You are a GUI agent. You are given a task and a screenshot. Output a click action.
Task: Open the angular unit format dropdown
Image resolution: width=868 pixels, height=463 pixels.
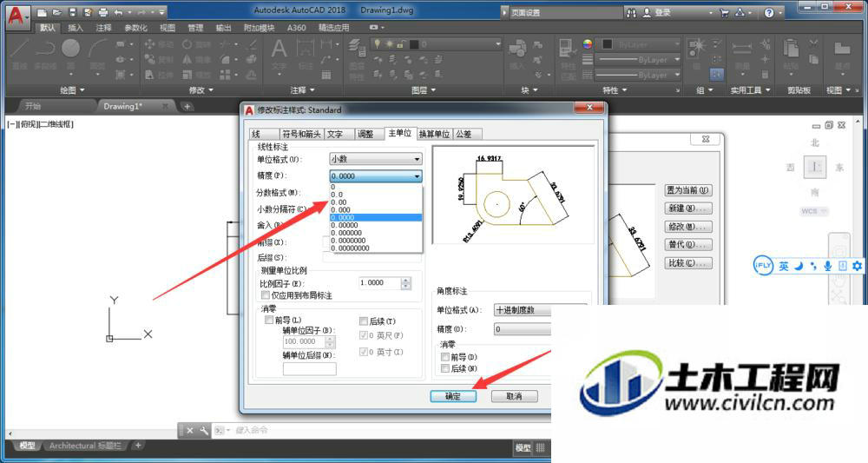pos(522,310)
